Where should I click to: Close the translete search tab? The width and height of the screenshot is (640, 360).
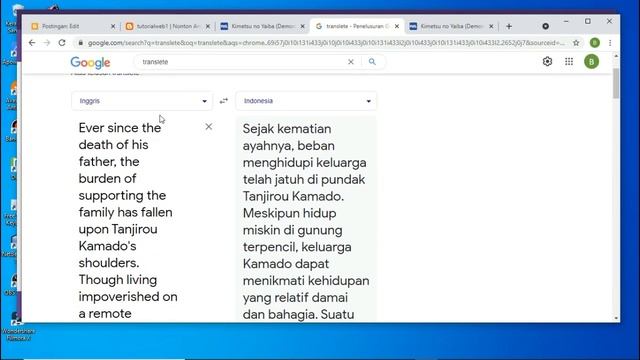click(397, 26)
